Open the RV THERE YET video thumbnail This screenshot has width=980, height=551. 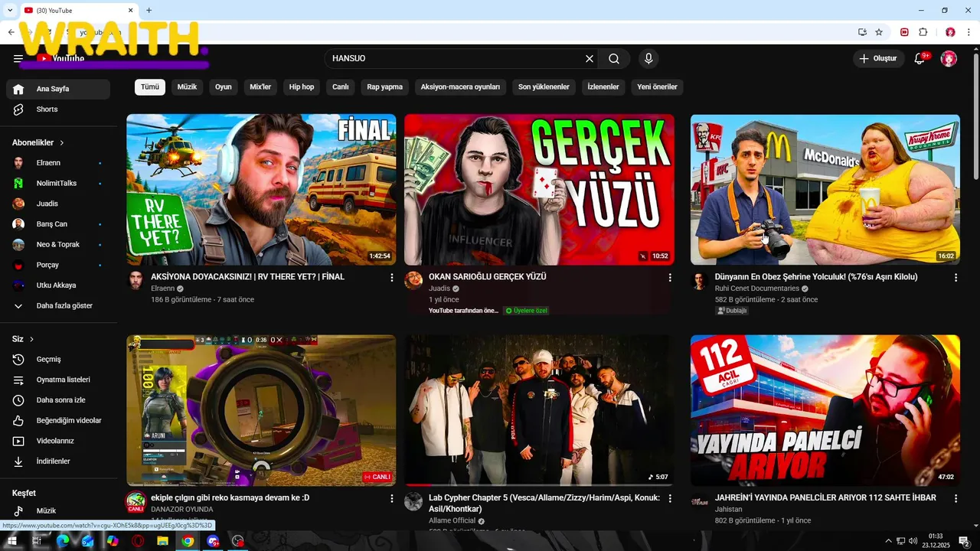pyautogui.click(x=261, y=190)
